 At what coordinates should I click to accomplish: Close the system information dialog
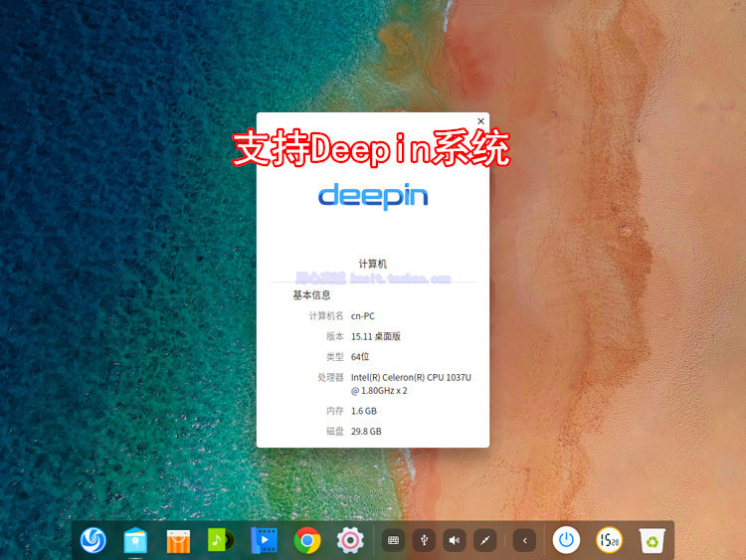[x=481, y=121]
